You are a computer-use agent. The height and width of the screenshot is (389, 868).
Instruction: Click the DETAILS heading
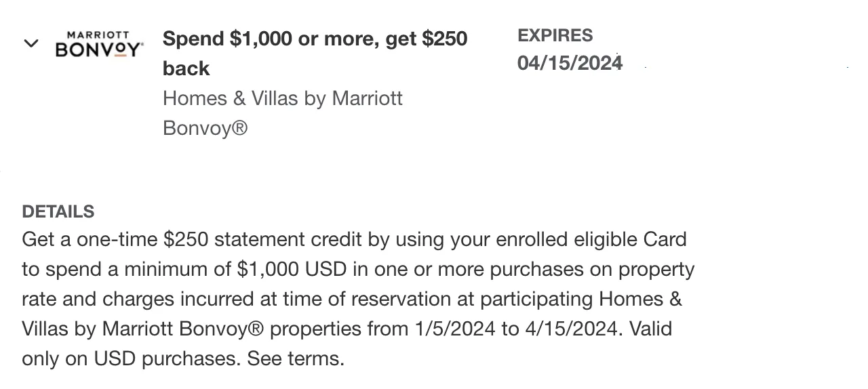[x=58, y=211]
